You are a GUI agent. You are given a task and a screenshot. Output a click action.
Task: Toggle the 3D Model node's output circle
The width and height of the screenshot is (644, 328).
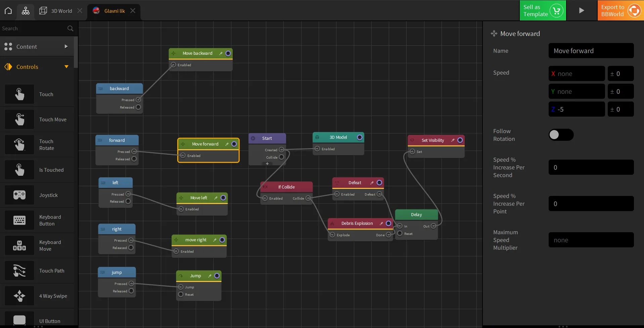360,137
